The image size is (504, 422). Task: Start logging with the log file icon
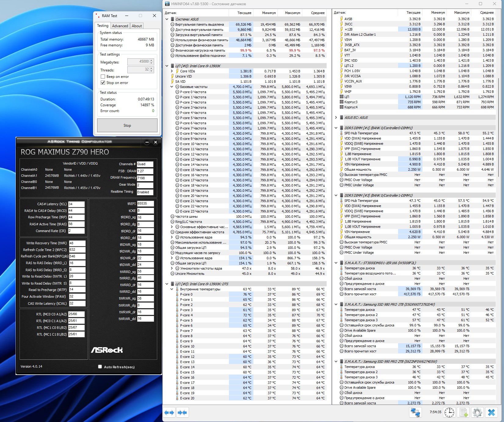463,413
